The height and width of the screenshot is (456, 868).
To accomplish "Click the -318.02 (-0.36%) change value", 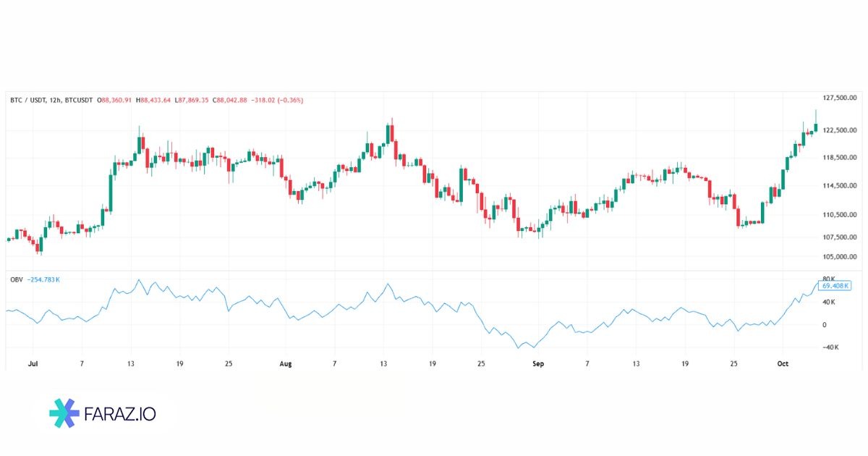I will point(278,100).
